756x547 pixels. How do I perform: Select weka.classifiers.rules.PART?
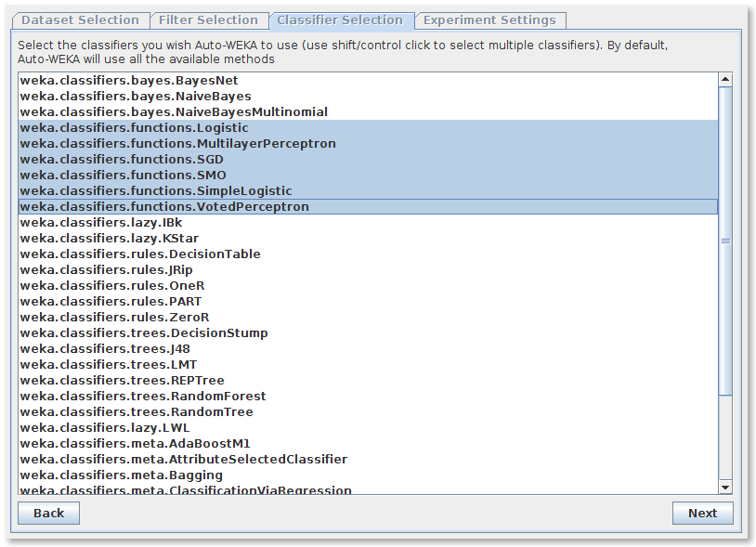click(369, 302)
